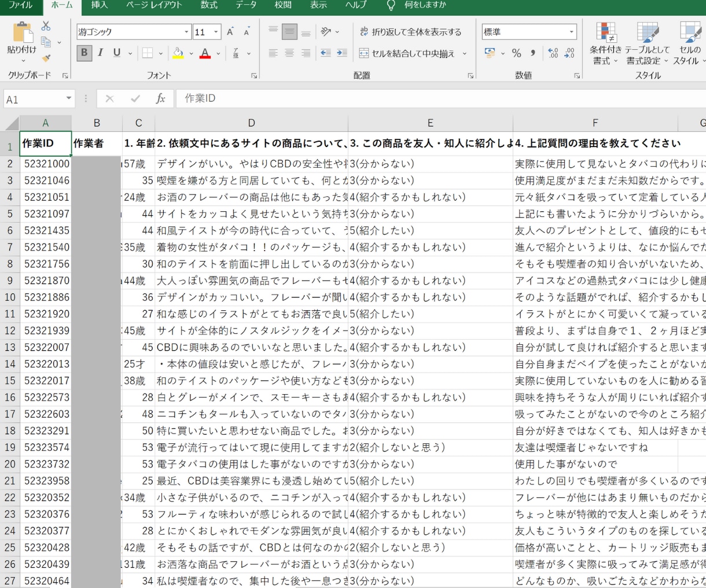Click the 何をしますか search box
The image size is (706, 588).
pos(425,5)
